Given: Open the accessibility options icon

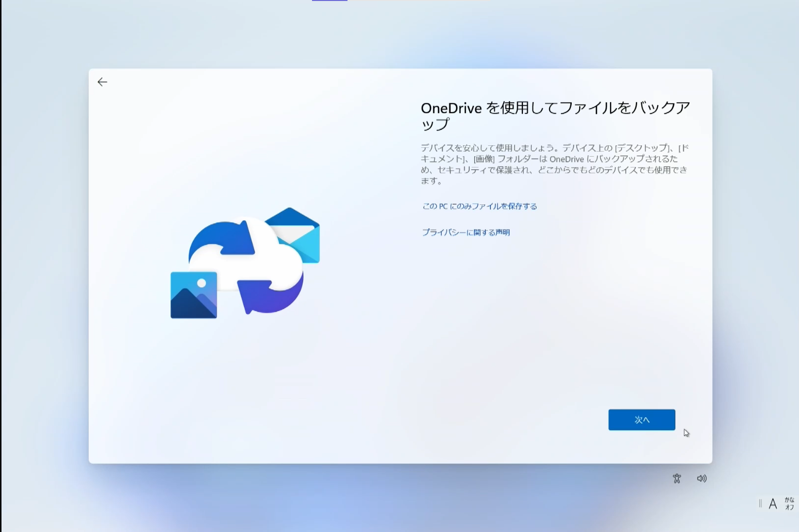Looking at the screenshot, I should coord(677,478).
